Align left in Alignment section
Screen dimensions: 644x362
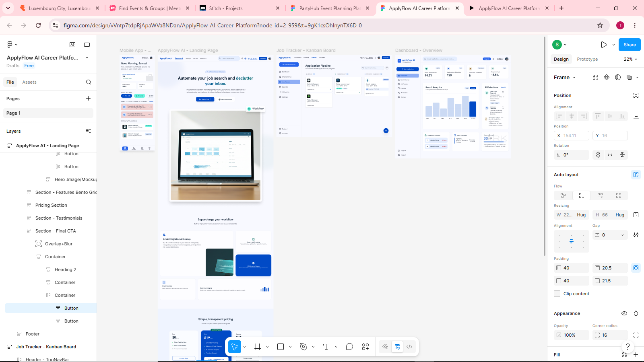coord(559,116)
